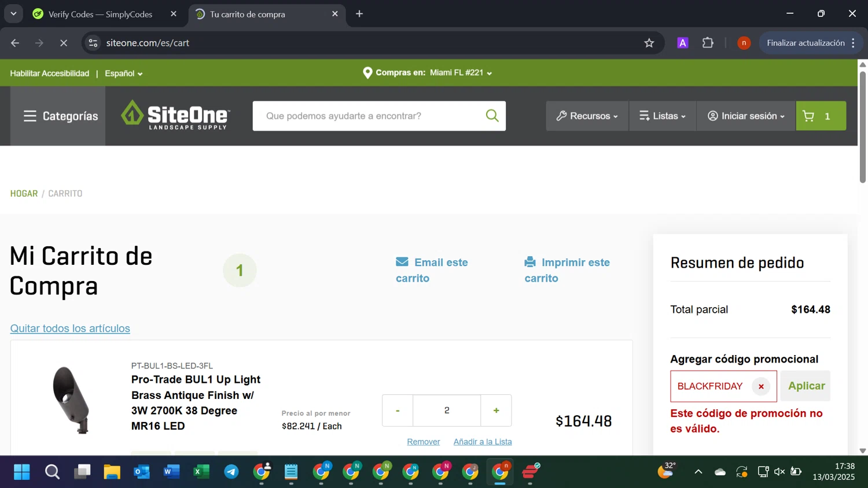Close the Verify Codes tab
The width and height of the screenshot is (868, 488).
174,14
